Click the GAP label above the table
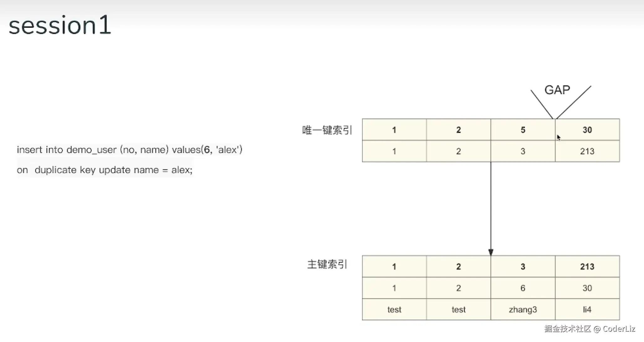 point(557,90)
